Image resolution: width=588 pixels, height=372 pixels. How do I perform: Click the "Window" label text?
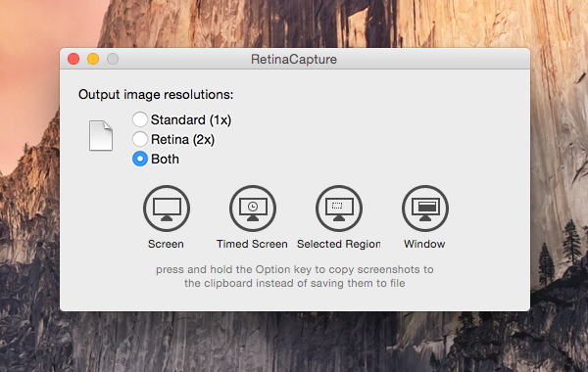(x=424, y=244)
